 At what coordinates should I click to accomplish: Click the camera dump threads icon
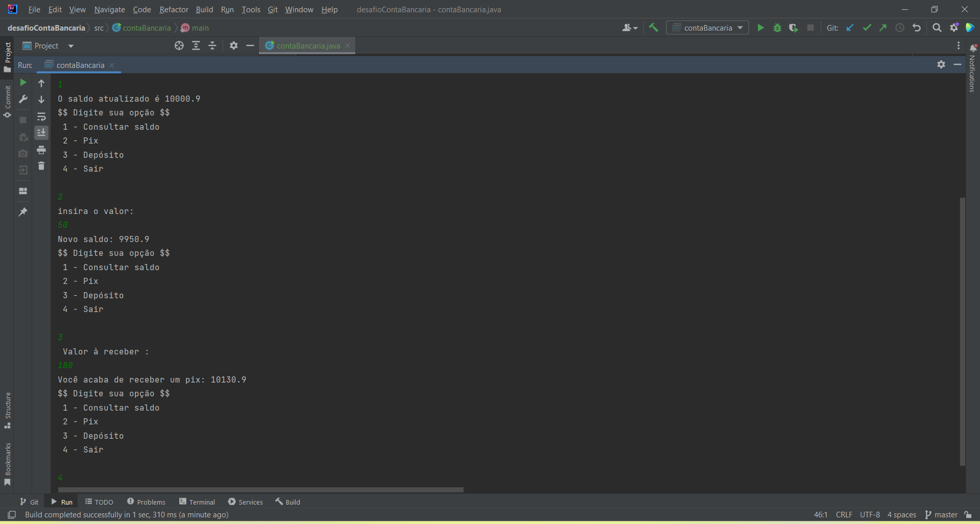tap(23, 153)
